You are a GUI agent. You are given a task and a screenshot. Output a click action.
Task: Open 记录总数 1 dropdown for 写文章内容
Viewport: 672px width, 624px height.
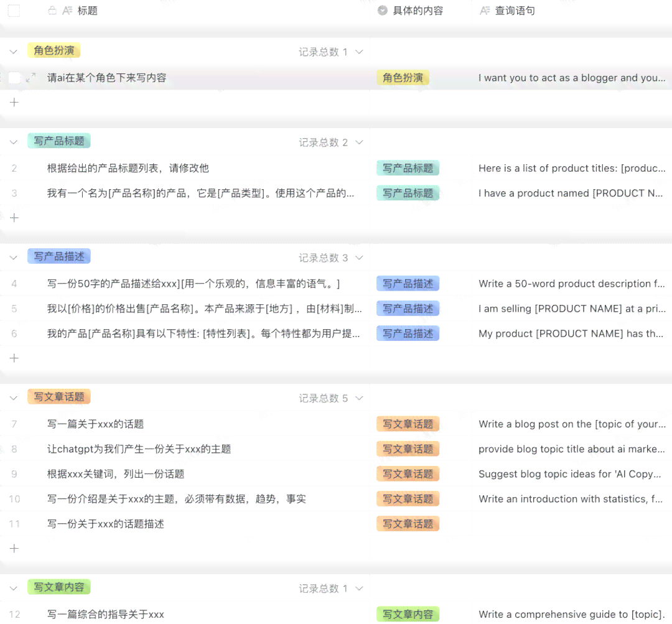[x=331, y=589]
